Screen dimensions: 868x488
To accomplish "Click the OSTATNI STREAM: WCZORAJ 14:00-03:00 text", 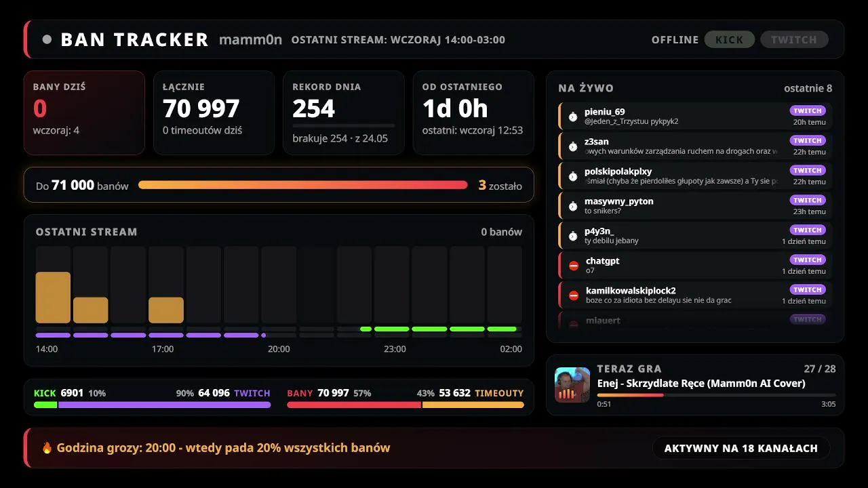I will (398, 39).
